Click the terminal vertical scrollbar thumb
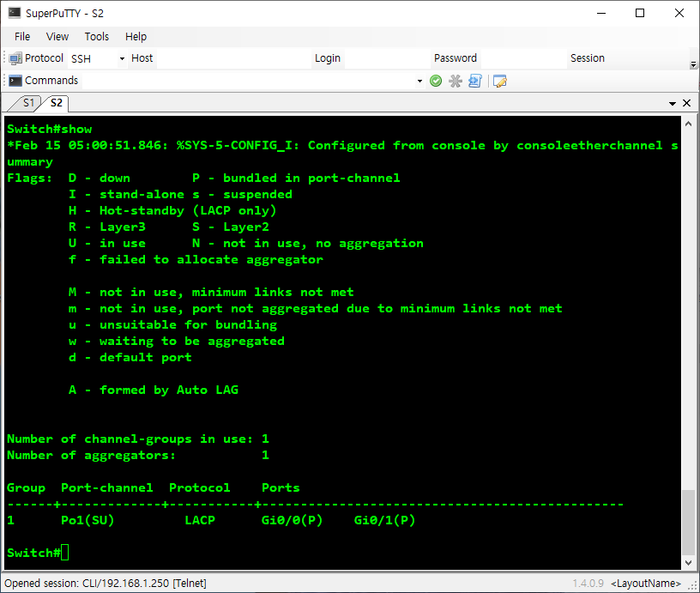Image resolution: width=700 pixels, height=593 pixels. pos(688,522)
